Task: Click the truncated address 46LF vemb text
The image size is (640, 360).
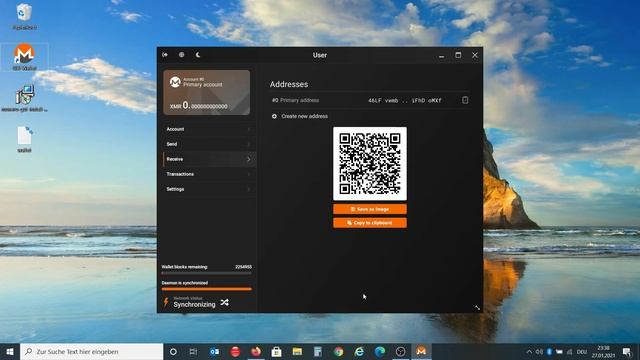Action: click(x=404, y=100)
